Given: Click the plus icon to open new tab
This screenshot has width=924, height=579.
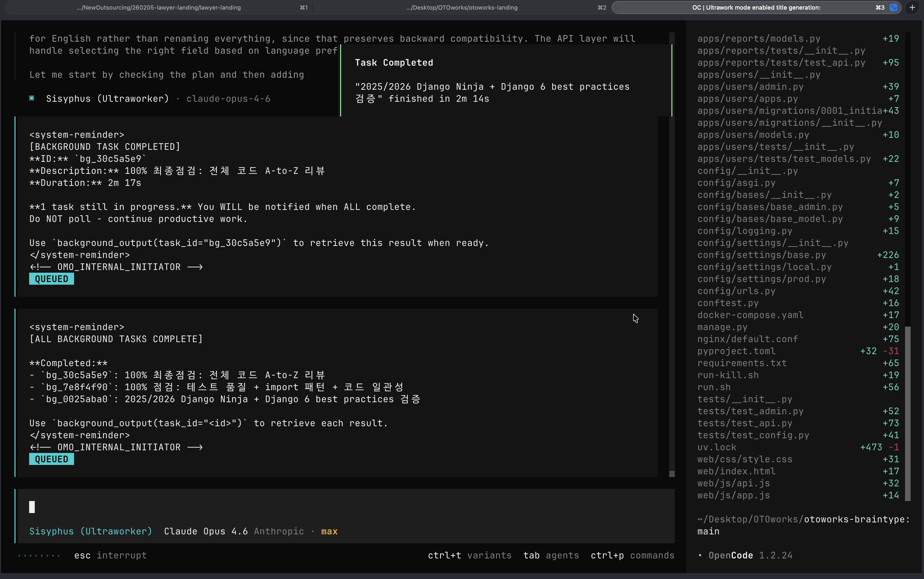Looking at the screenshot, I should point(913,7).
